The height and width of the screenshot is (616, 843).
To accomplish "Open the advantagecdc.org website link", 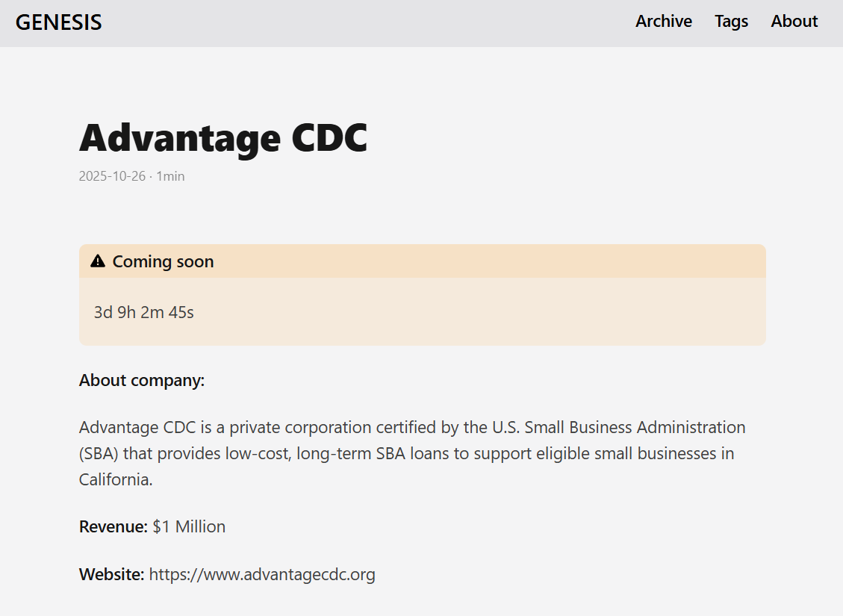I will [x=262, y=574].
